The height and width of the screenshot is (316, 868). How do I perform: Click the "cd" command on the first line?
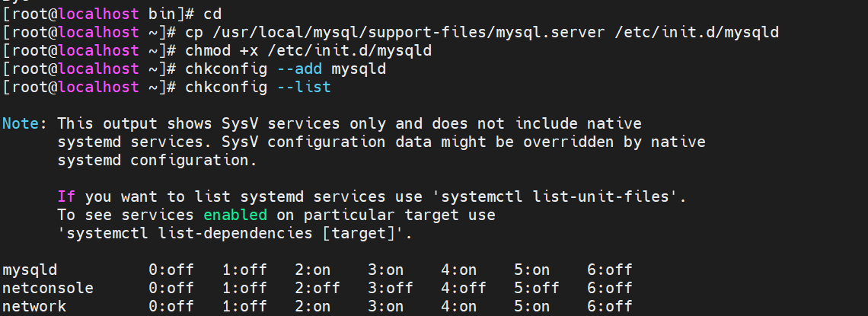click(212, 14)
